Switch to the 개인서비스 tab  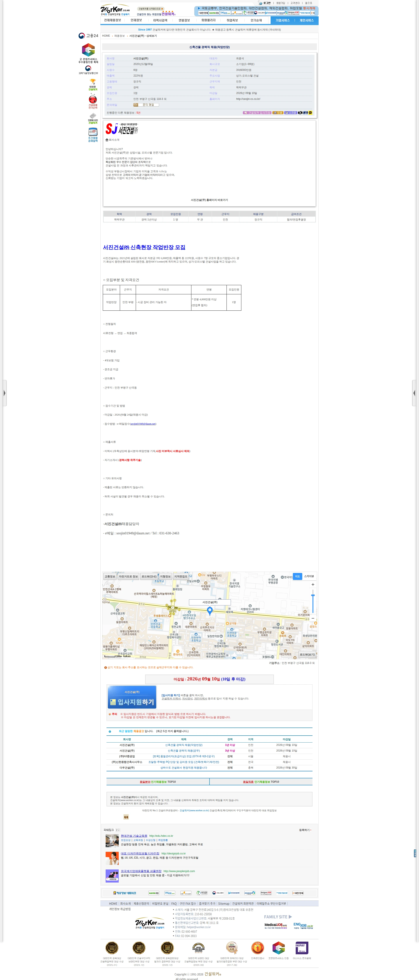[x=306, y=20]
